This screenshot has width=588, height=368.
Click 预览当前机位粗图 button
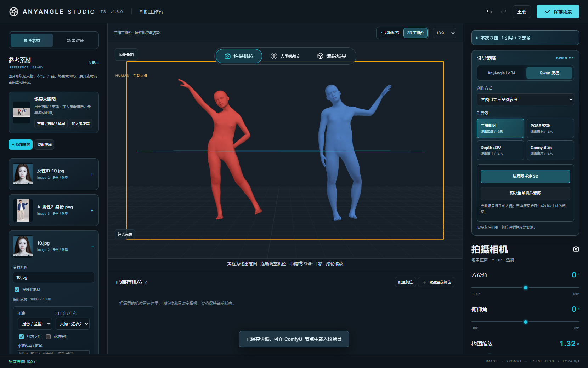pos(525,194)
